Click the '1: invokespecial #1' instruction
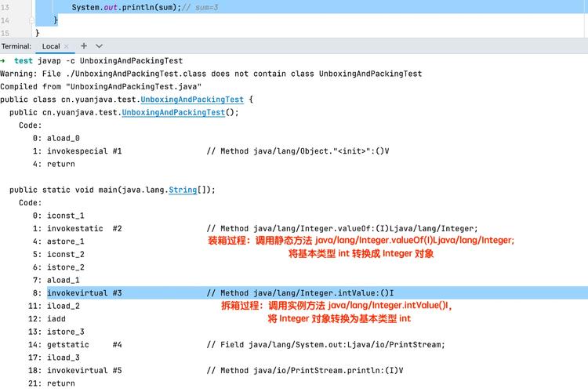 [78, 151]
